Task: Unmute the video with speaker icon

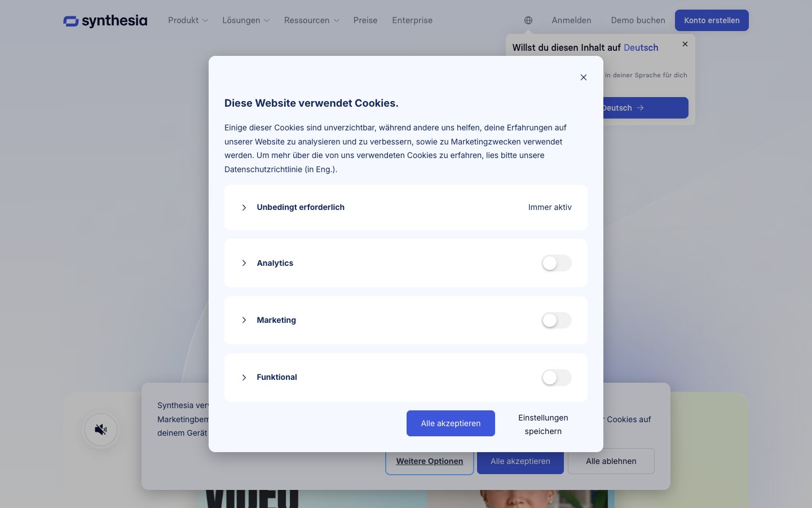Action: [101, 430]
